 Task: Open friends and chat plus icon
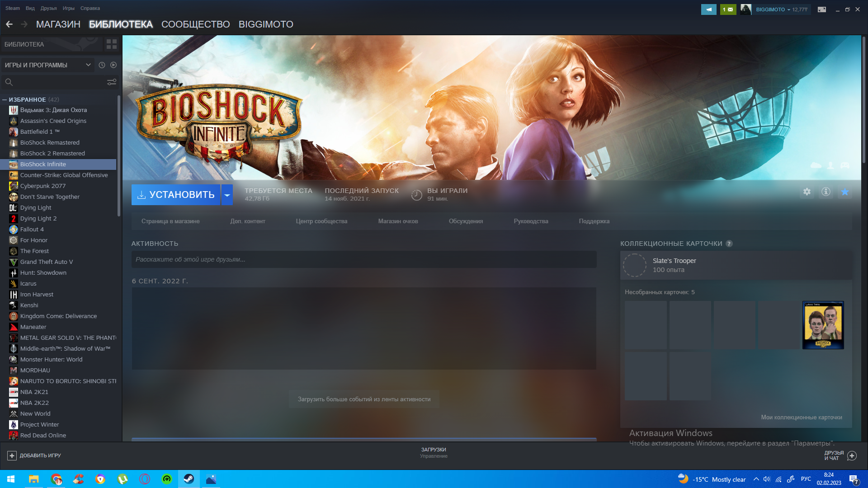pyautogui.click(x=852, y=455)
